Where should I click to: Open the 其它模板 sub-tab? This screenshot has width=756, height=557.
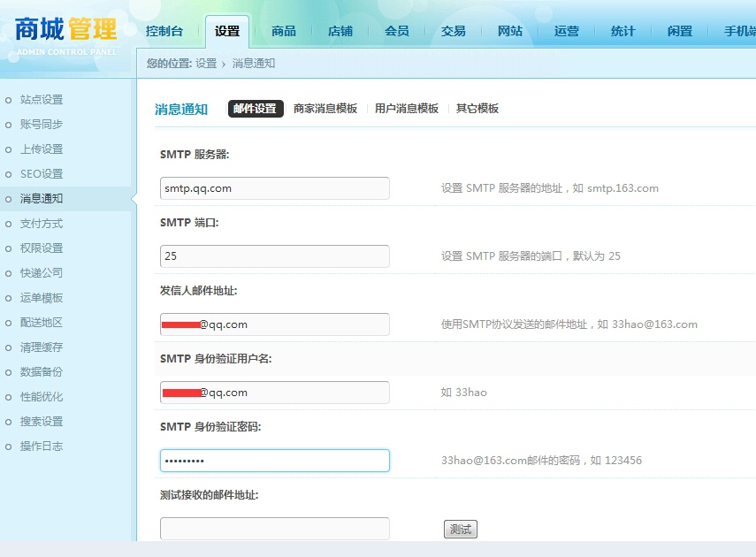(477, 109)
